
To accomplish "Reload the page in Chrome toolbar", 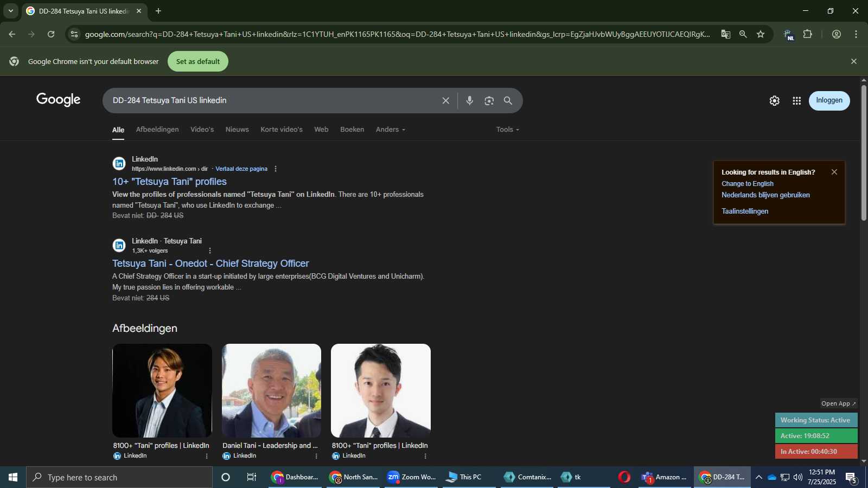I will pyautogui.click(x=51, y=34).
